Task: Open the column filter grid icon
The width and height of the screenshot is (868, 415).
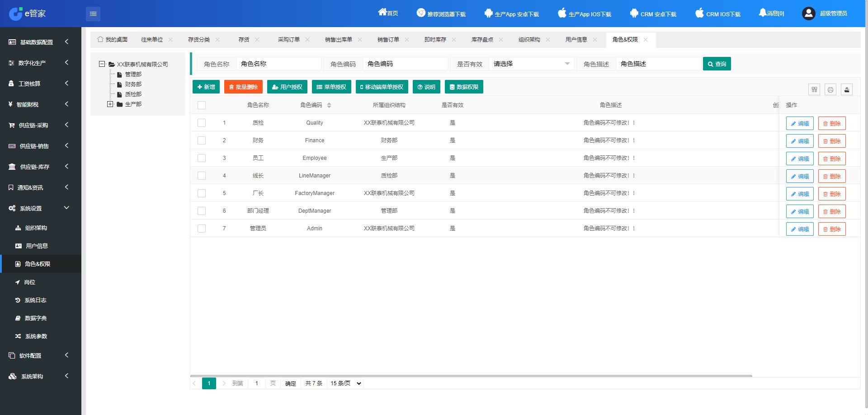Action: 814,89
